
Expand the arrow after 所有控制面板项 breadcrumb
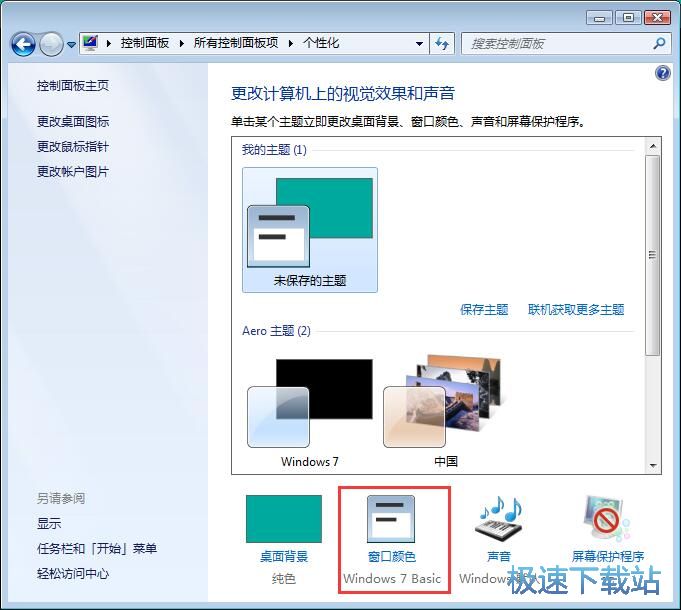[x=291, y=43]
